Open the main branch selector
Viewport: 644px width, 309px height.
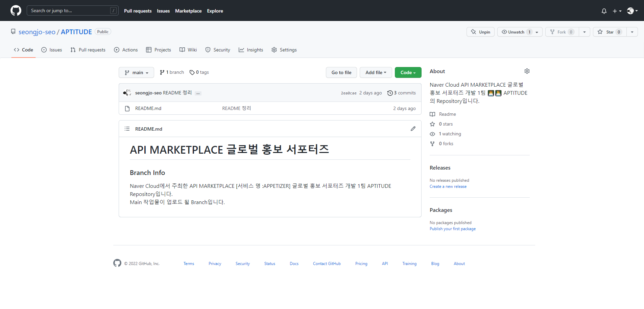point(136,72)
